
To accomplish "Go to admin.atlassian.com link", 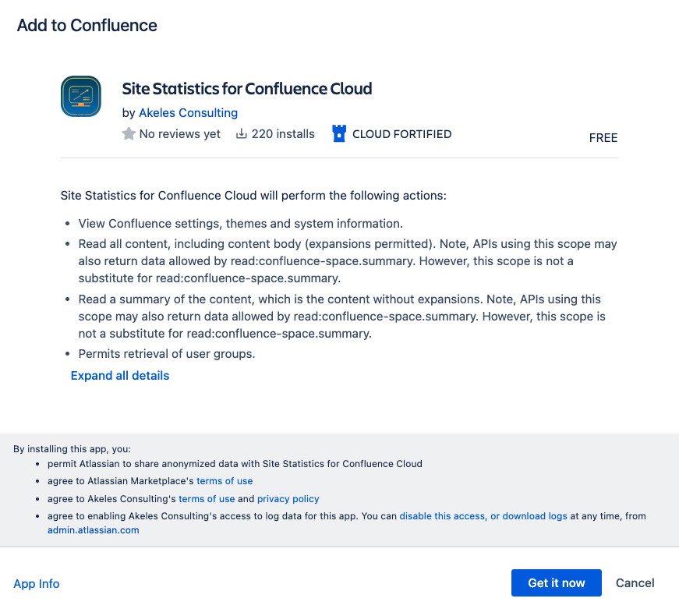I will [x=93, y=530].
